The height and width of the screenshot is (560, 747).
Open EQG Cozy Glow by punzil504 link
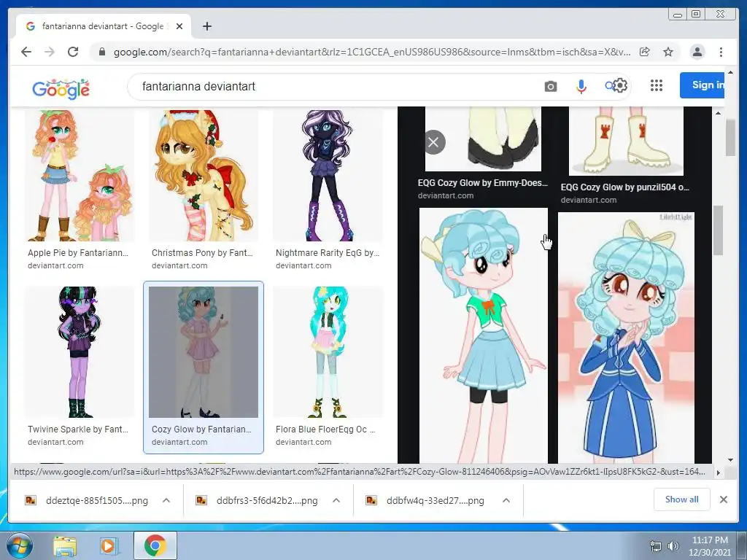coord(624,187)
